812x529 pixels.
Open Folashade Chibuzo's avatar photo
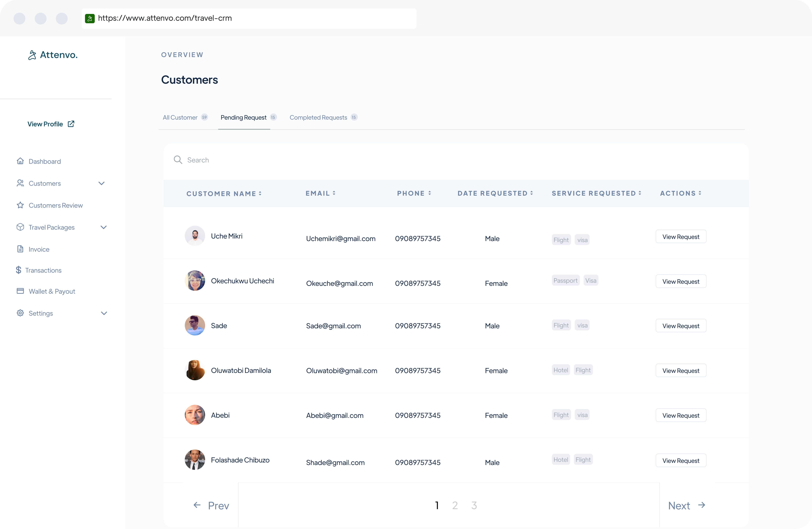click(195, 460)
